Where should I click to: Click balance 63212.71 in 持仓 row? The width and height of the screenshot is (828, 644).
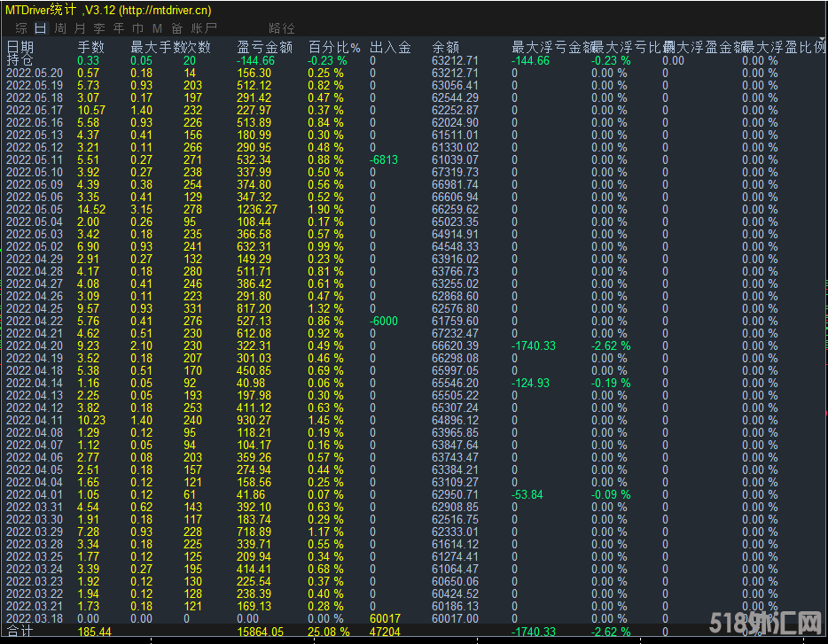pos(455,61)
